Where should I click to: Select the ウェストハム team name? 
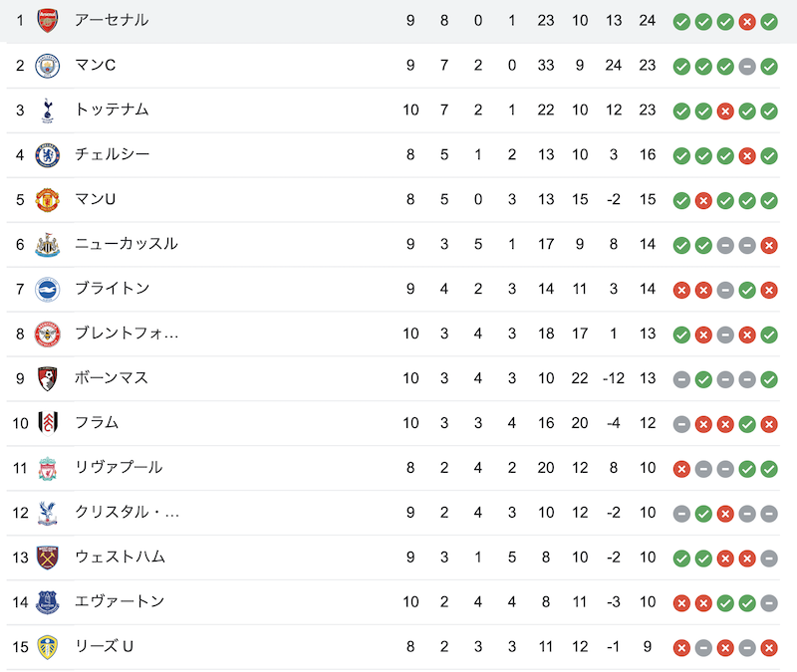(x=120, y=557)
